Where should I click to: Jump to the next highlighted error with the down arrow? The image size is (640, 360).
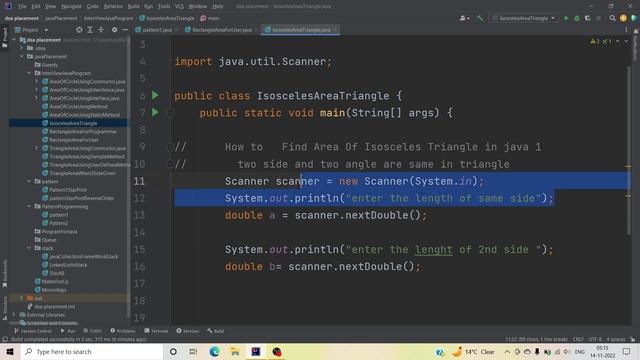(x=626, y=42)
